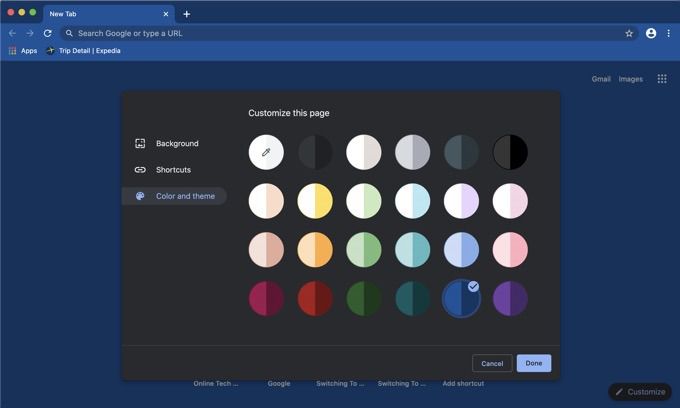This screenshot has height=408, width=680.
Task: Choose the white and light blue swatch
Action: pos(413,201)
